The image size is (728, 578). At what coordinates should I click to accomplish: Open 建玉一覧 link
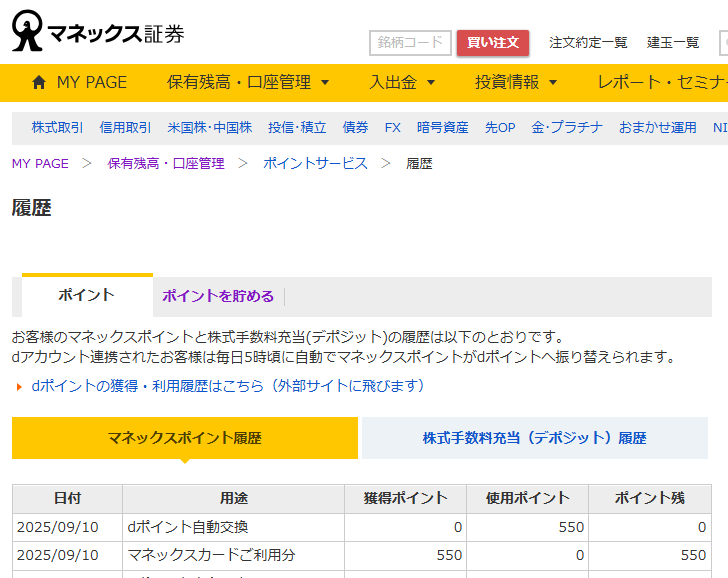(673, 43)
